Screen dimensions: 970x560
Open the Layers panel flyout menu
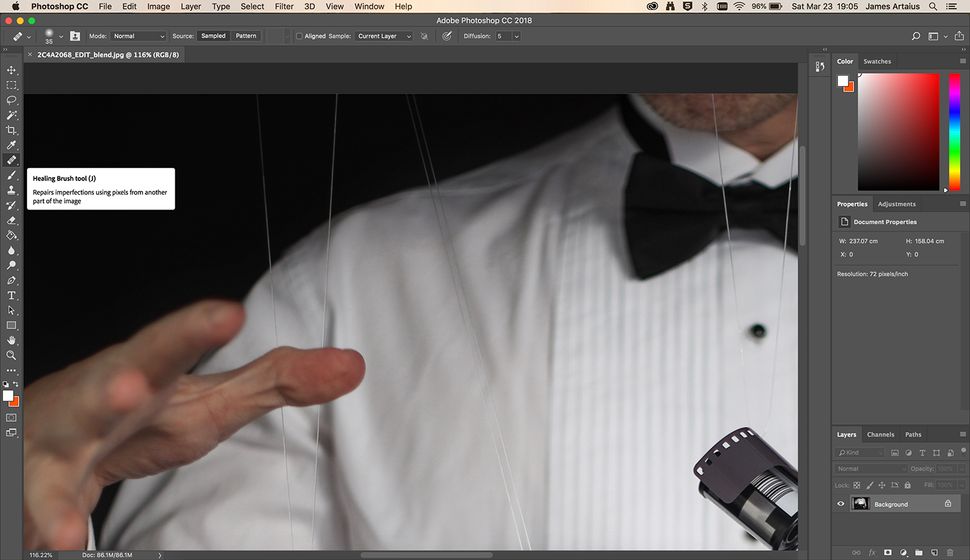963,434
